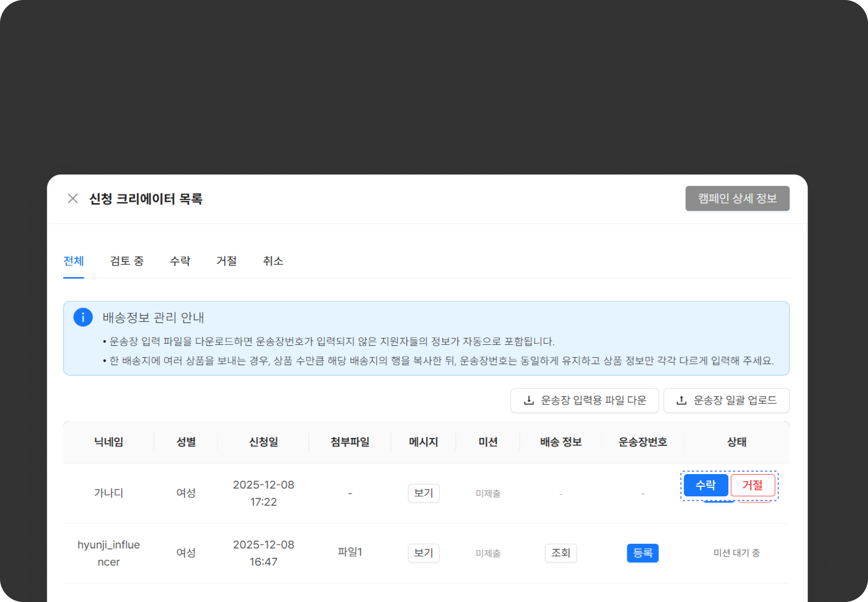View message 보기 for 가나디

423,493
